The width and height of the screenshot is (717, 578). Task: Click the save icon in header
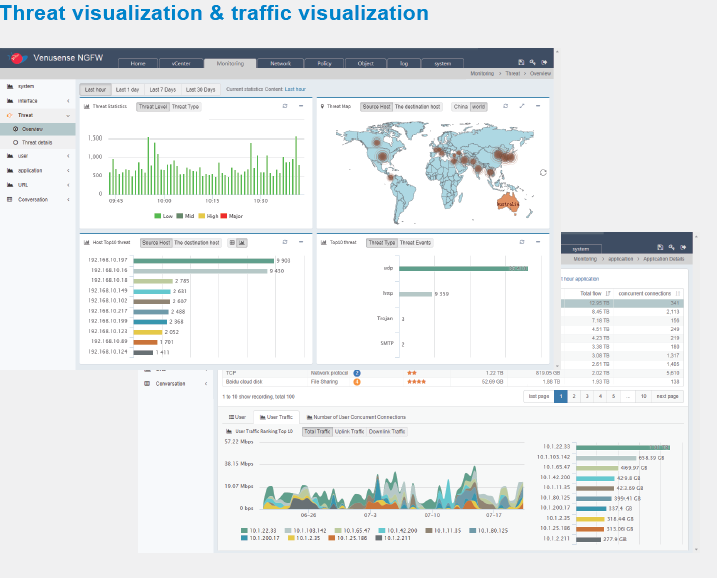(520, 62)
